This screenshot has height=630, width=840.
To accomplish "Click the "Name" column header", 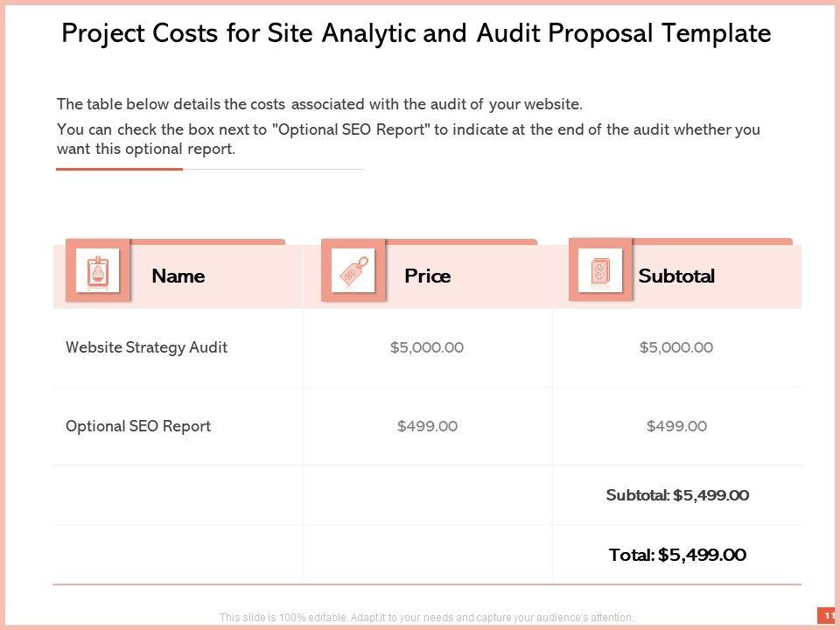I will [x=178, y=276].
